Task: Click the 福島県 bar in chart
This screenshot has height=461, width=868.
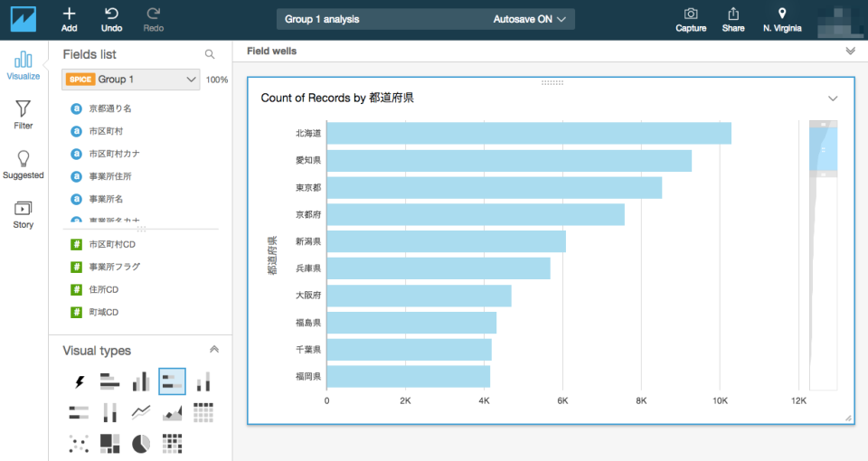Action: coord(411,323)
